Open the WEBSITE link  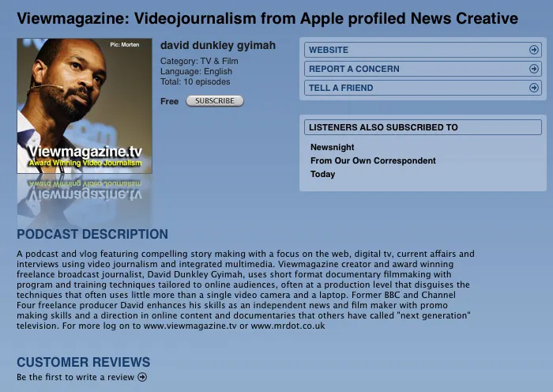pyautogui.click(x=423, y=50)
